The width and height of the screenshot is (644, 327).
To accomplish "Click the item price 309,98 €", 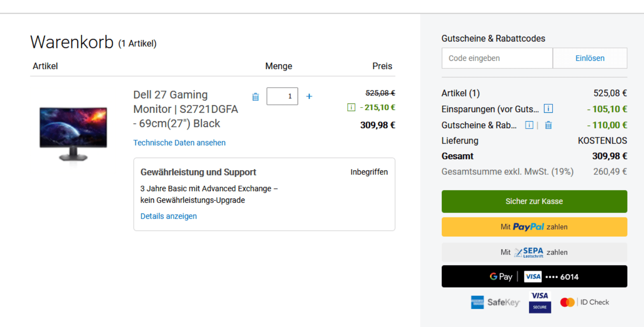I will [x=377, y=125].
